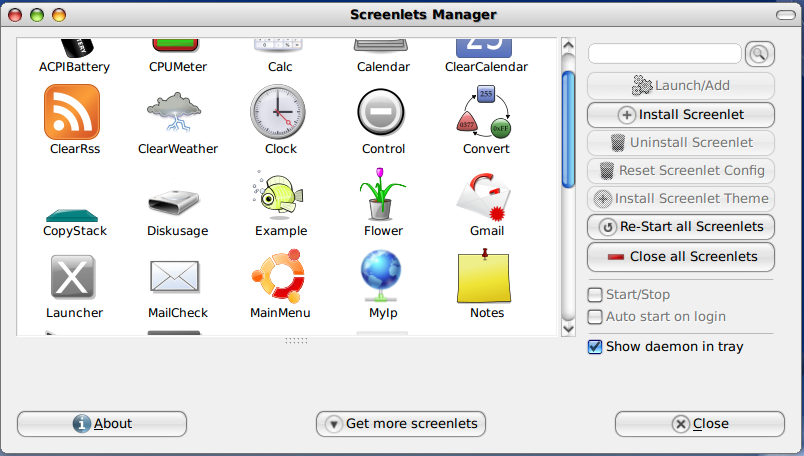Select the Launcher X icon
Image resolution: width=804 pixels, height=456 pixels.
(x=73, y=277)
